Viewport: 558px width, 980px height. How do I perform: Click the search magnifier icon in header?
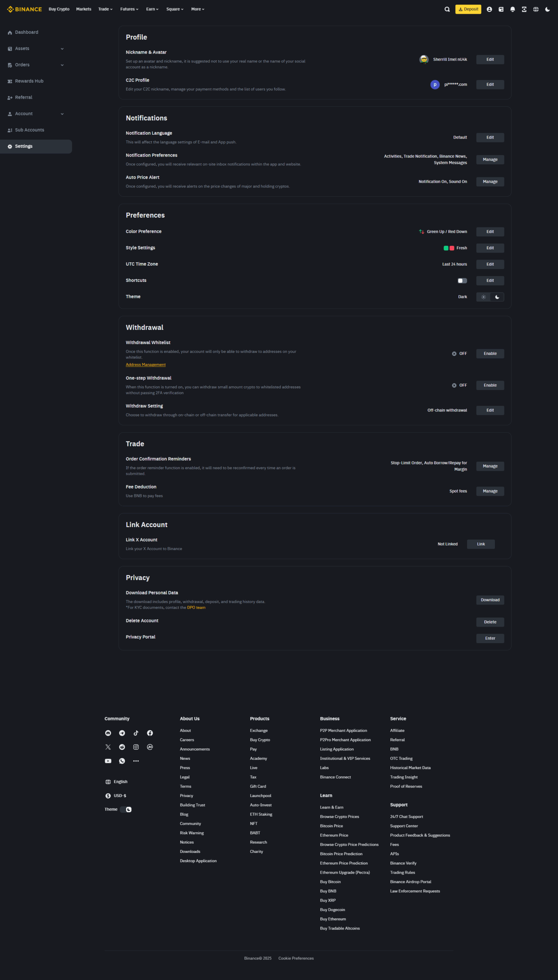[x=447, y=9]
